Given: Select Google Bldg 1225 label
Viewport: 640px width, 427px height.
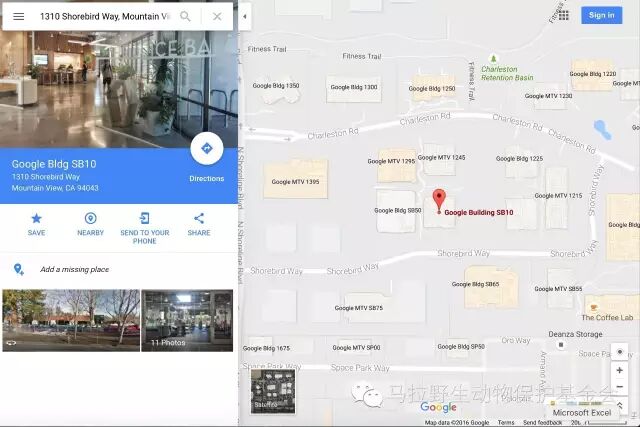Looking at the screenshot, I should (520, 158).
